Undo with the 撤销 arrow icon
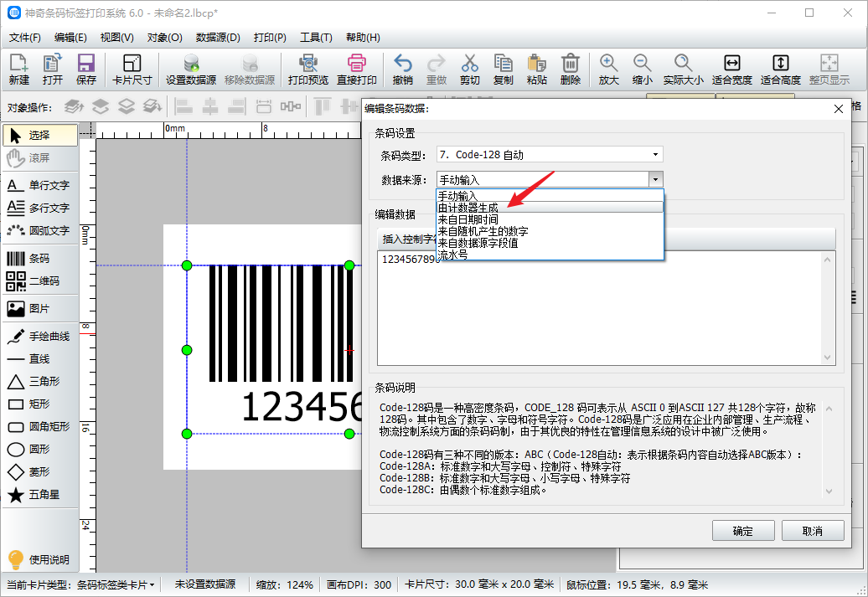 [402, 69]
